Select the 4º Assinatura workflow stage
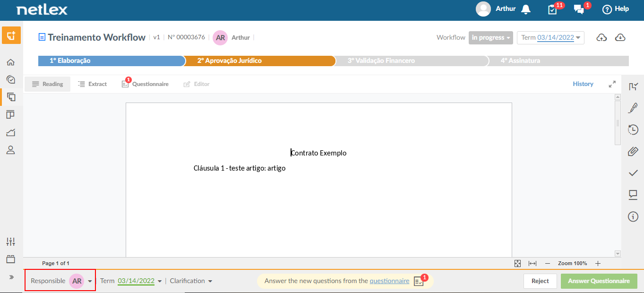This screenshot has height=293, width=644. [x=558, y=60]
